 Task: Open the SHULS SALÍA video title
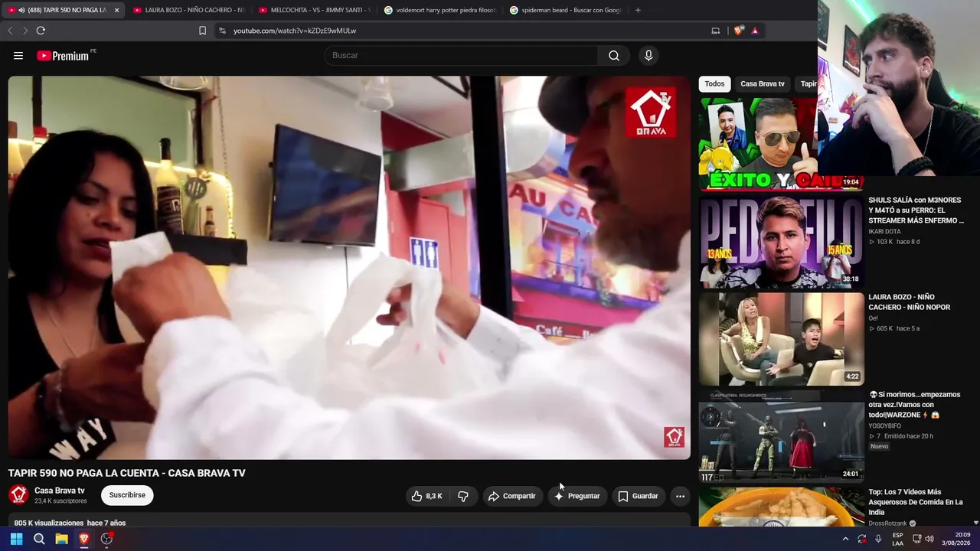pyautogui.click(x=916, y=210)
